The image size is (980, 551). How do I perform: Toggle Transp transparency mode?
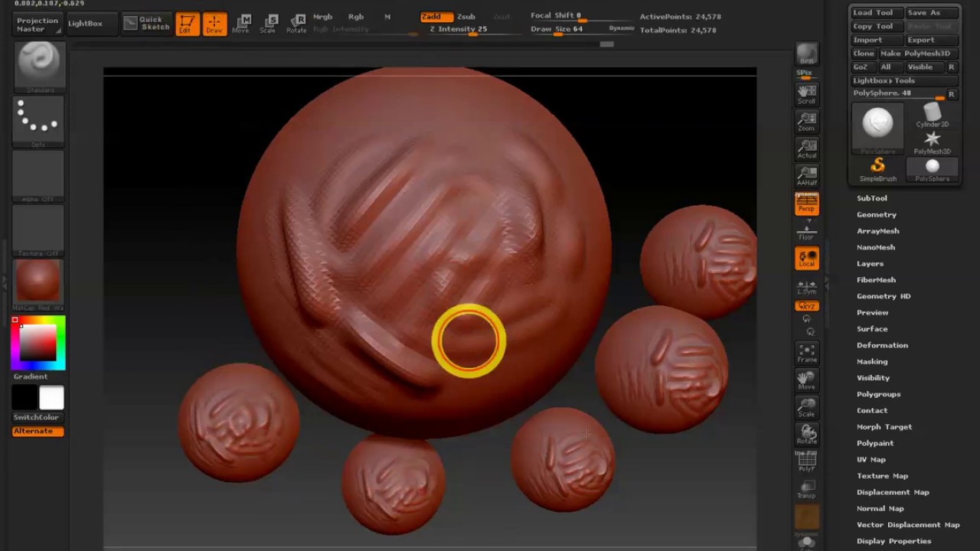pyautogui.click(x=807, y=488)
